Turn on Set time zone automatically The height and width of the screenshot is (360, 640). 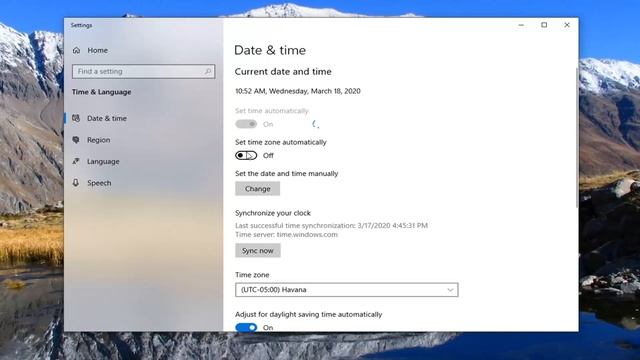[246, 156]
